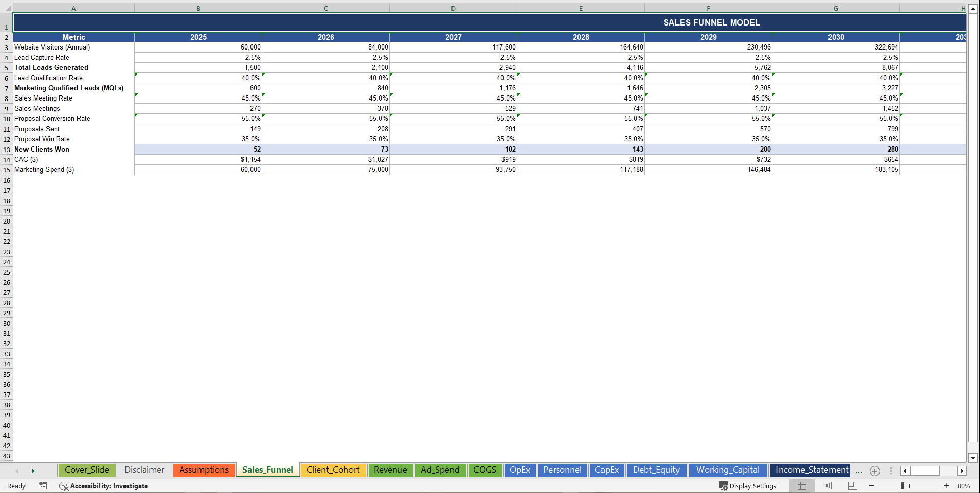Add a new worksheet with the plus icon
This screenshot has height=493, width=980.
pyautogui.click(x=874, y=471)
